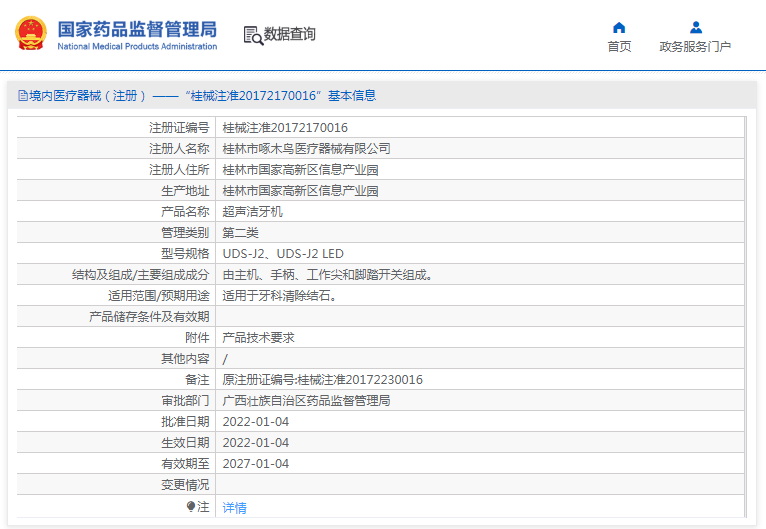Select management class 第二类
The width and height of the screenshot is (766, 529).
240,233
